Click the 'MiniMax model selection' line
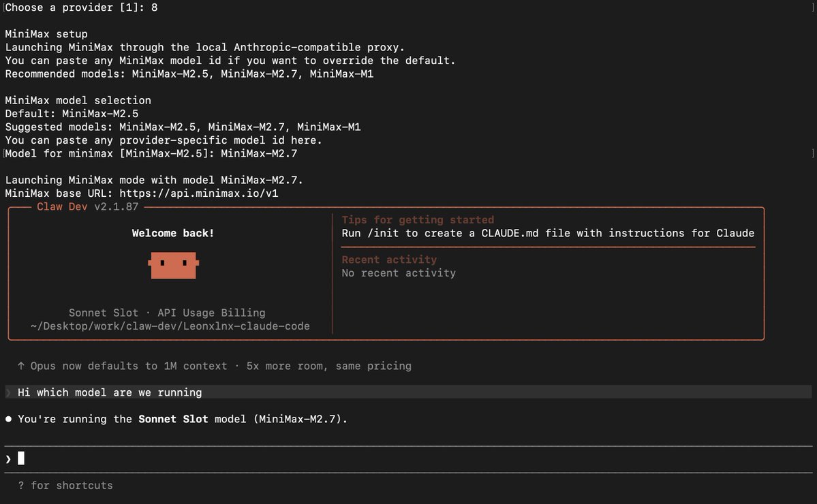The image size is (817, 504). point(78,101)
